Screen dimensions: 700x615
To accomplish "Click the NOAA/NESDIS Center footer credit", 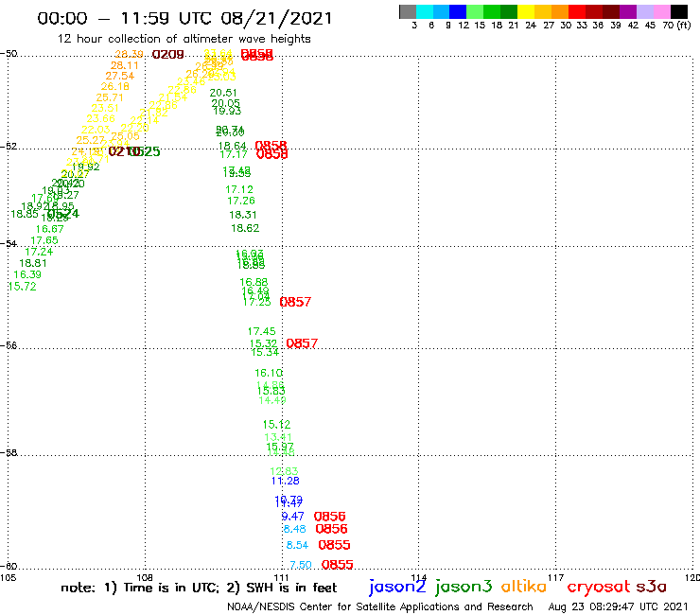I will click(380, 606).
